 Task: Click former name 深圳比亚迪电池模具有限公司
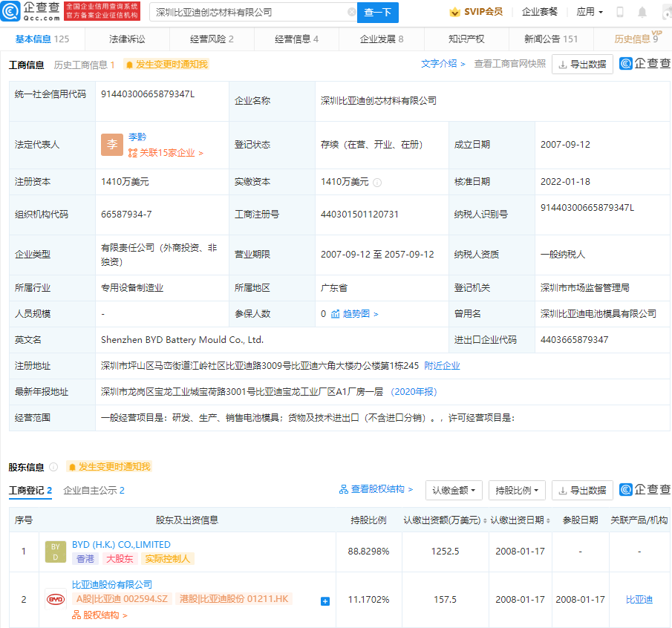(598, 314)
